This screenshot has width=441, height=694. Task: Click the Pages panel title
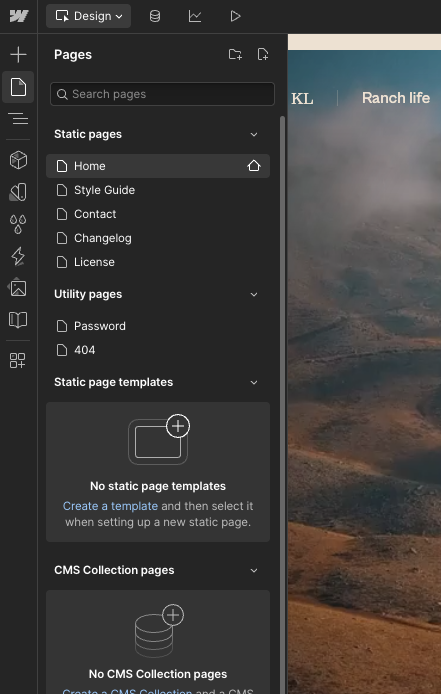73,54
